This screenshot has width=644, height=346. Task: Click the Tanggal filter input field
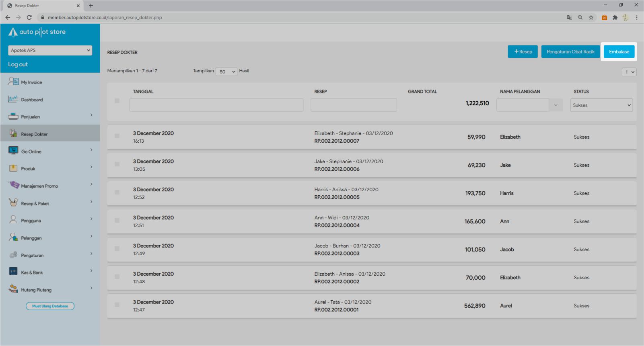(x=216, y=105)
